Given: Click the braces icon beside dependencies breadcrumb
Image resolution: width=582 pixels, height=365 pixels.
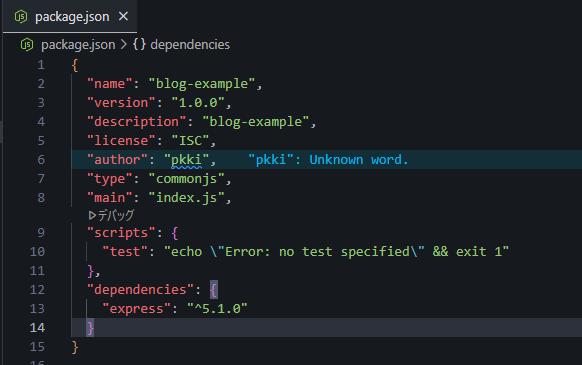Looking at the screenshot, I should click(139, 45).
